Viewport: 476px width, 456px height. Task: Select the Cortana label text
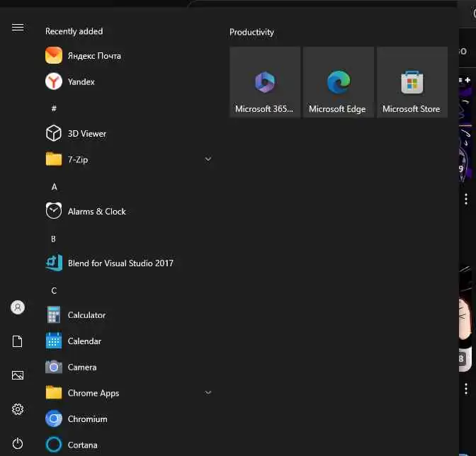pyautogui.click(x=83, y=445)
